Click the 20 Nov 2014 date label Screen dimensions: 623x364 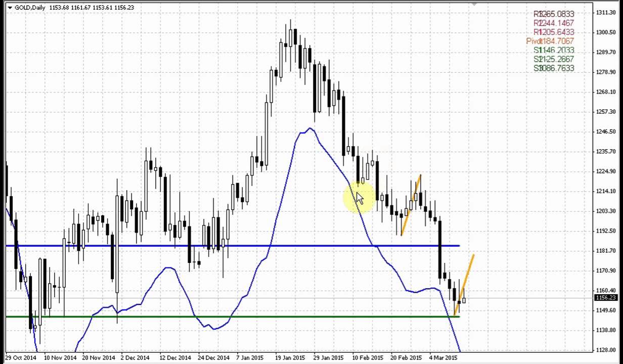click(x=98, y=358)
